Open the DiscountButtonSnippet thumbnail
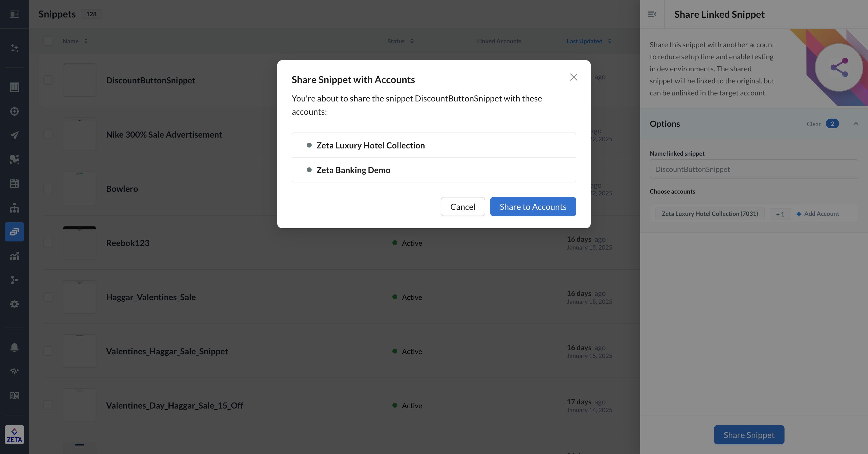868x454 pixels. point(80,80)
